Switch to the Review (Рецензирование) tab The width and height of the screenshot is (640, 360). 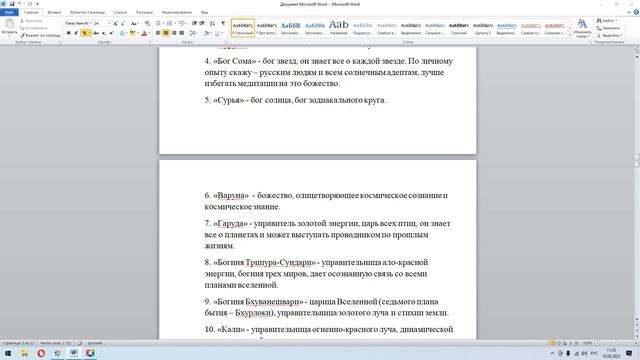pyautogui.click(x=177, y=13)
